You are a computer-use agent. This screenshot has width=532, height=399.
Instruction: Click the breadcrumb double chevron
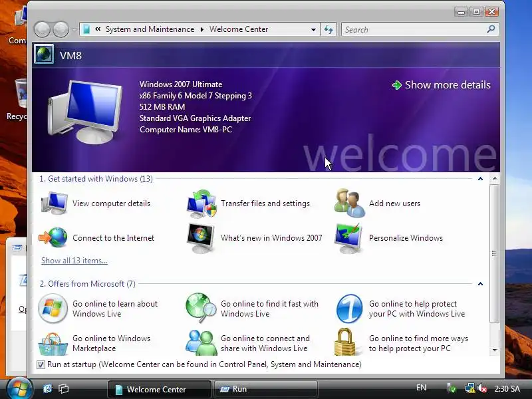[x=98, y=29]
